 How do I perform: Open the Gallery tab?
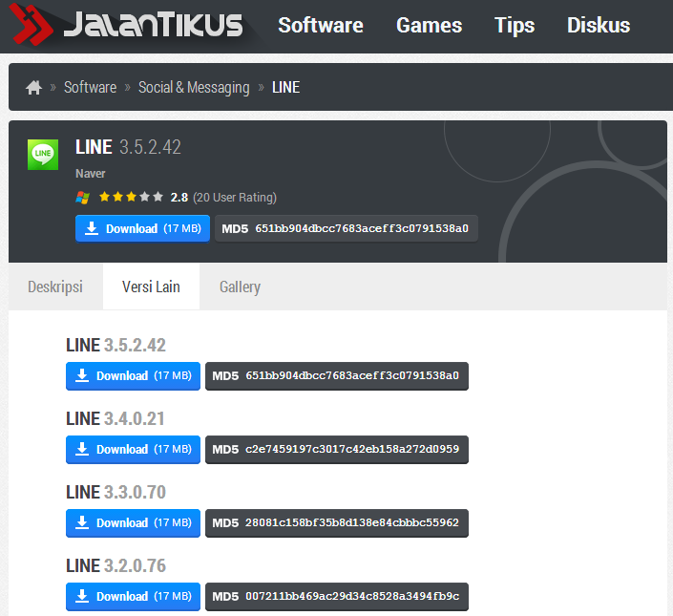pos(240,287)
